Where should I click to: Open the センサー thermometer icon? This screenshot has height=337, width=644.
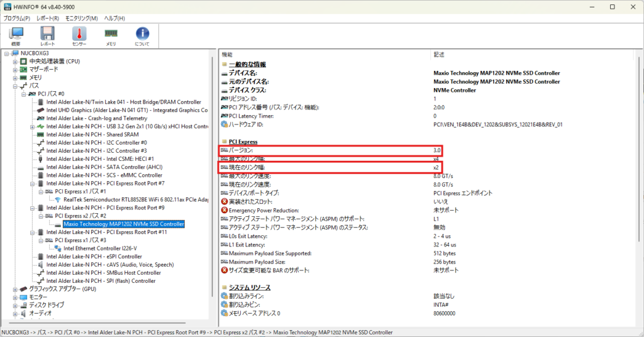(79, 36)
